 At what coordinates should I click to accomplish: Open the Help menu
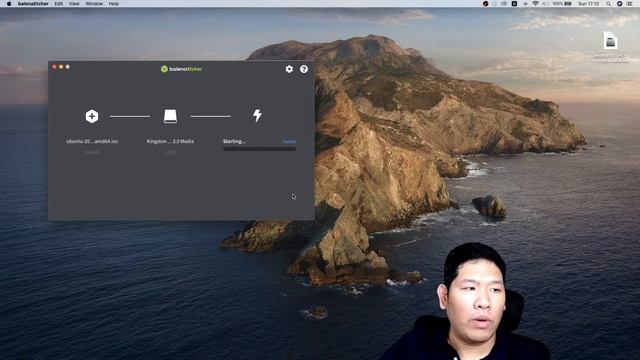[x=113, y=4]
